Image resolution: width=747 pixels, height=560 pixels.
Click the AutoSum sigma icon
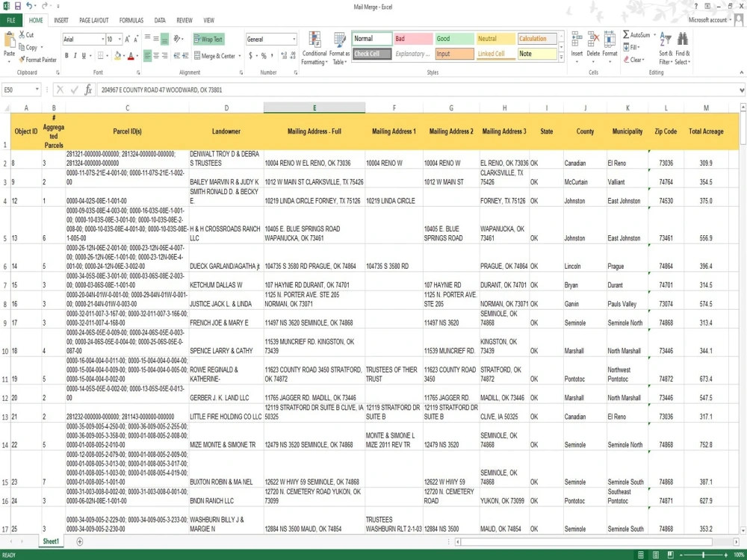[x=626, y=35]
